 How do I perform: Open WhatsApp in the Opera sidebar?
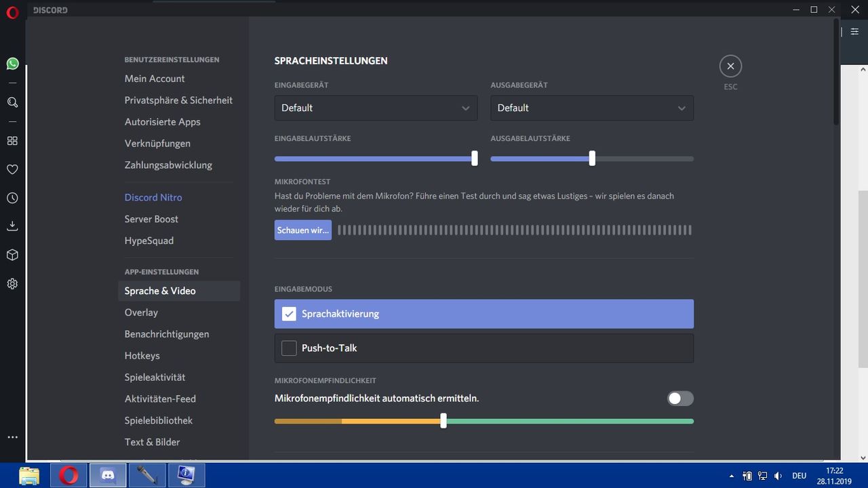coord(12,64)
